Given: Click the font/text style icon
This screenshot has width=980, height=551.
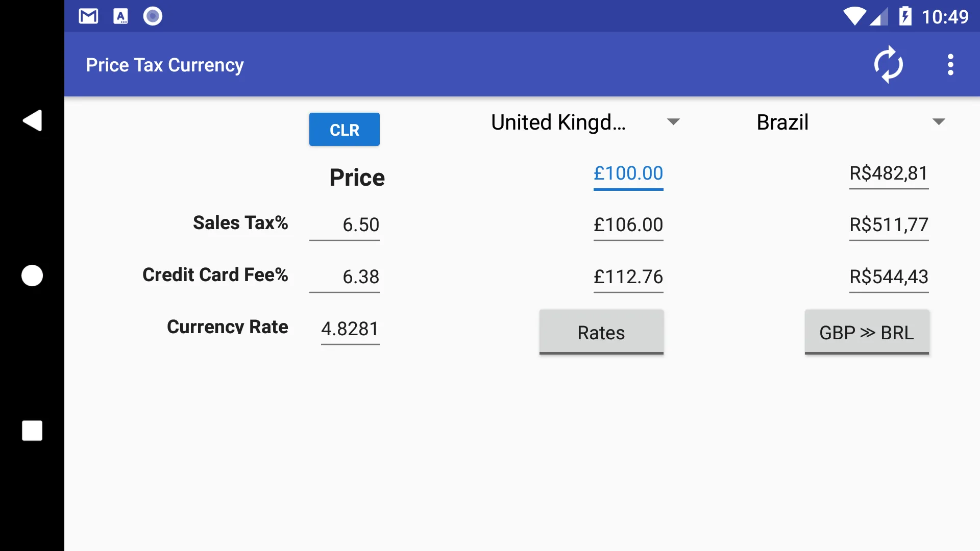Looking at the screenshot, I should [120, 16].
